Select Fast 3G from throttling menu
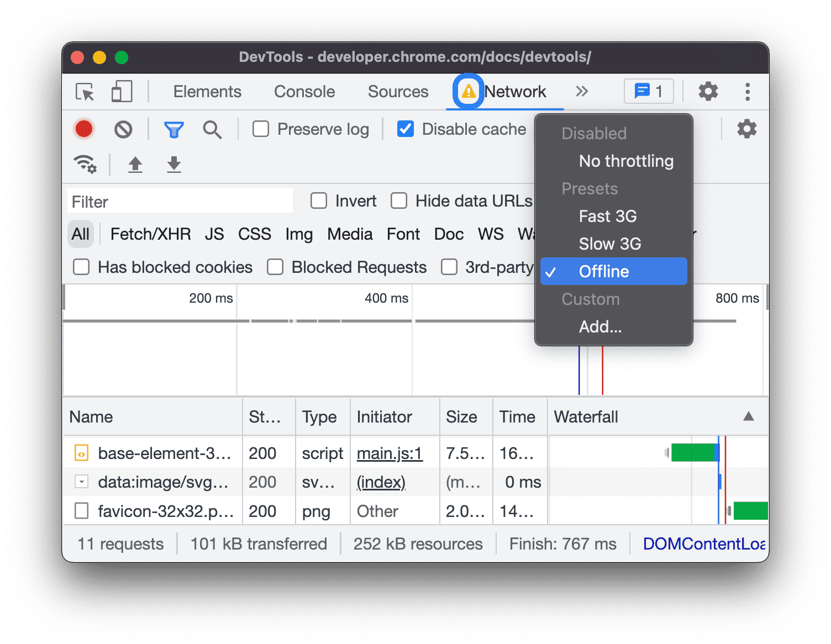 pos(607,216)
